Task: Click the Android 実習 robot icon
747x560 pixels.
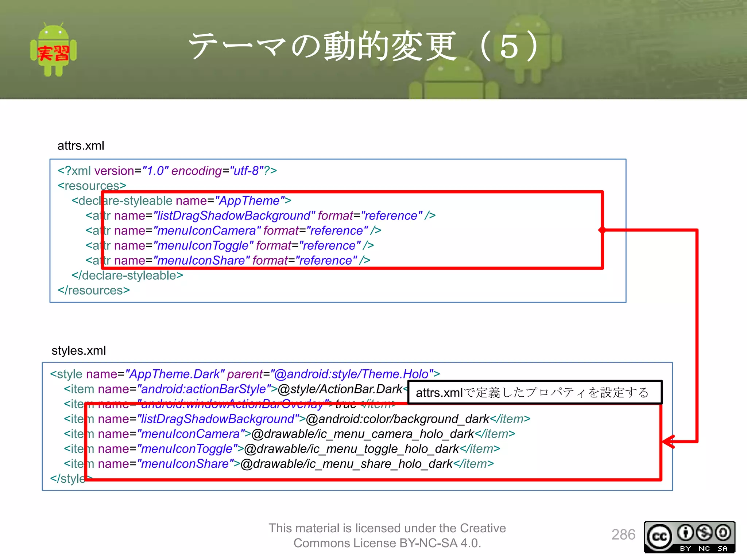Action: click(53, 49)
